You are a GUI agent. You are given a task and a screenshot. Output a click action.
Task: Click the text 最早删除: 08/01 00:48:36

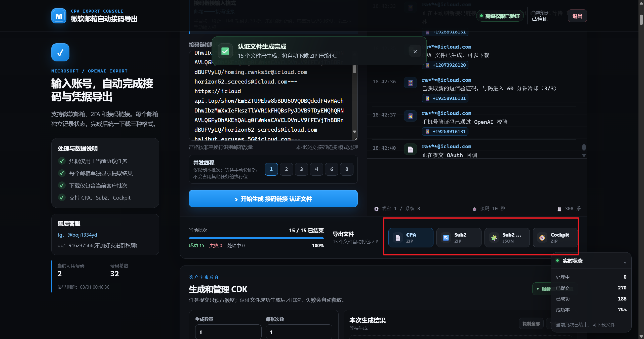[83, 287]
